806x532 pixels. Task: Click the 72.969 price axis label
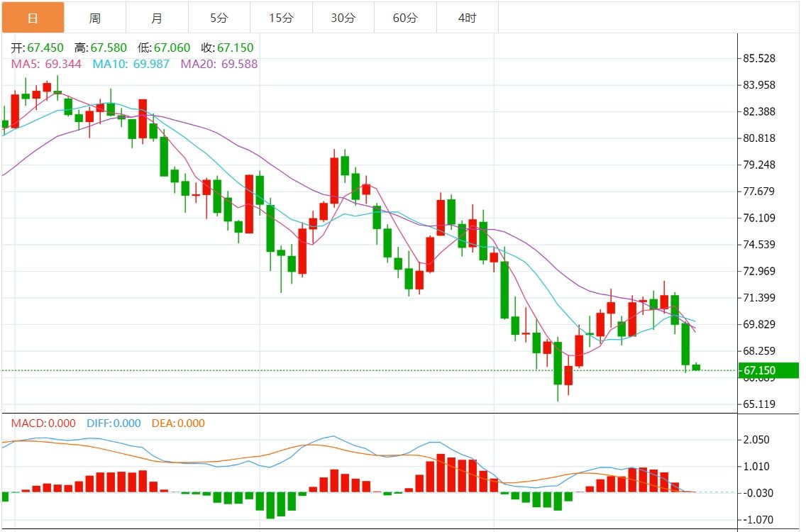coord(759,272)
